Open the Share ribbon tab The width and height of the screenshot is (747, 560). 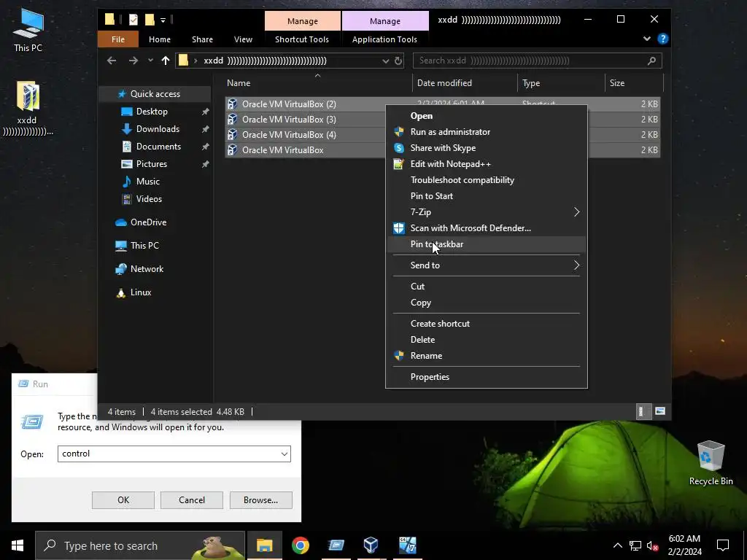203,39
